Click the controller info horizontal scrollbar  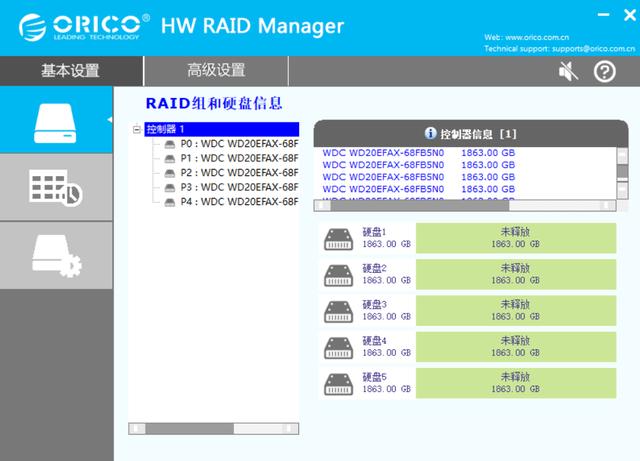click(465, 205)
